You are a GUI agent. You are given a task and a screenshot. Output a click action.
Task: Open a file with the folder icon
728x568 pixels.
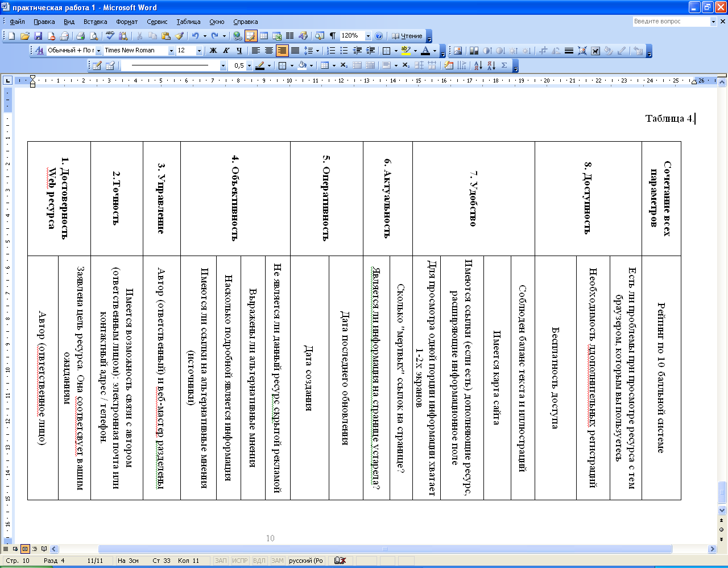coord(24,36)
